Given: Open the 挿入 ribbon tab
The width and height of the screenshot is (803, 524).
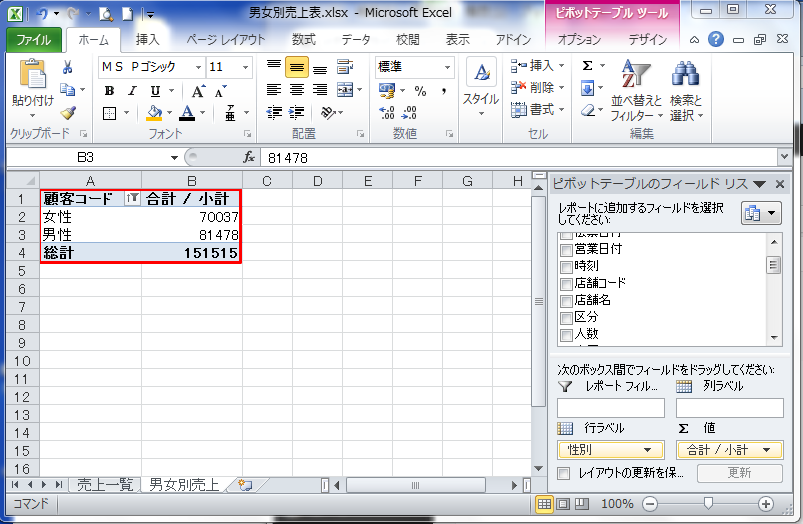Looking at the screenshot, I should coord(147,39).
